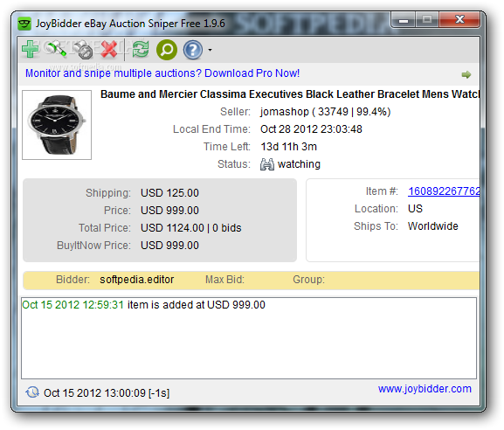Screen dimensions: 504x430
Task: Open search with green magnifier icon
Action: pos(167,50)
